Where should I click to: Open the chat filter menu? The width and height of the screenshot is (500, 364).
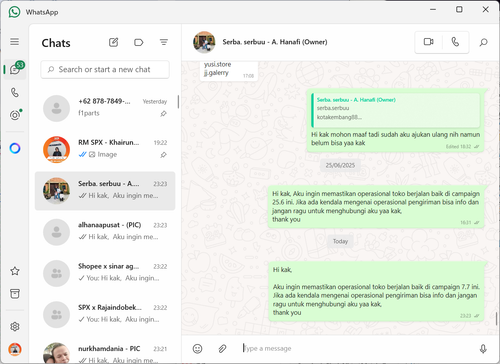[164, 42]
